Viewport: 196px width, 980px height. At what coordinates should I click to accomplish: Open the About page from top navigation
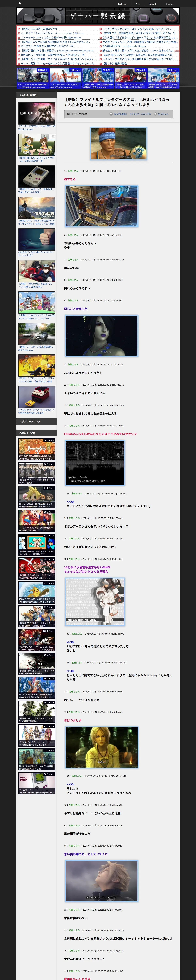click(153, 4)
